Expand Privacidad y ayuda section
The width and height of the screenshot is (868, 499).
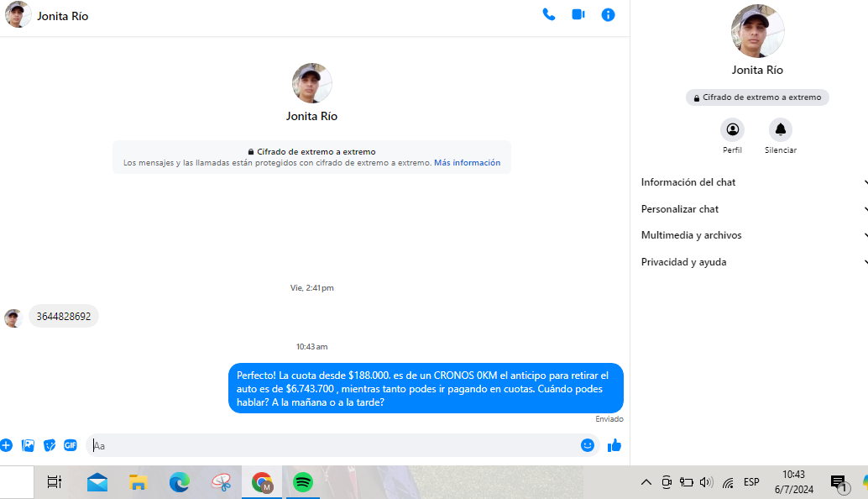point(753,262)
